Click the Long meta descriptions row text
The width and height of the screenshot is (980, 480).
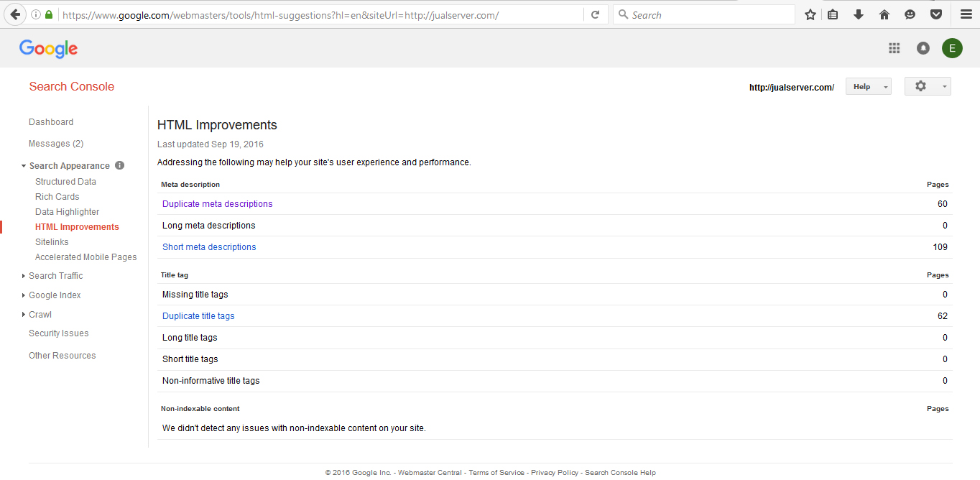click(209, 226)
